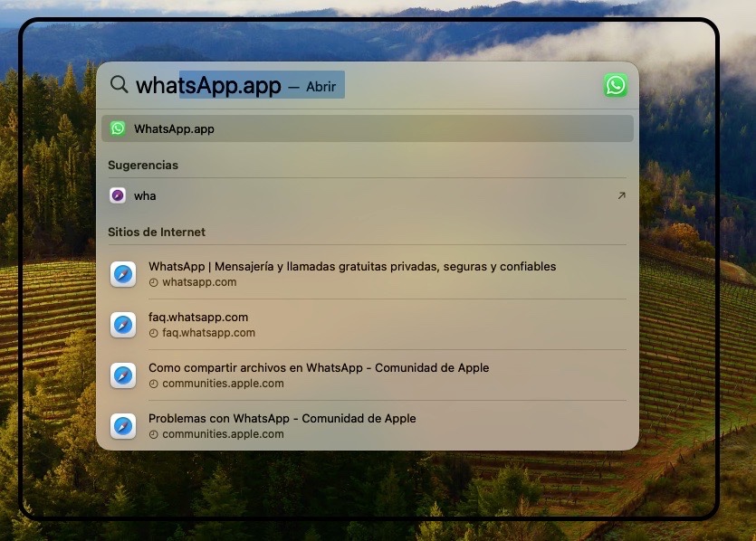Click history clock icon beside faq.whatsapp.com subtitle

click(x=153, y=333)
